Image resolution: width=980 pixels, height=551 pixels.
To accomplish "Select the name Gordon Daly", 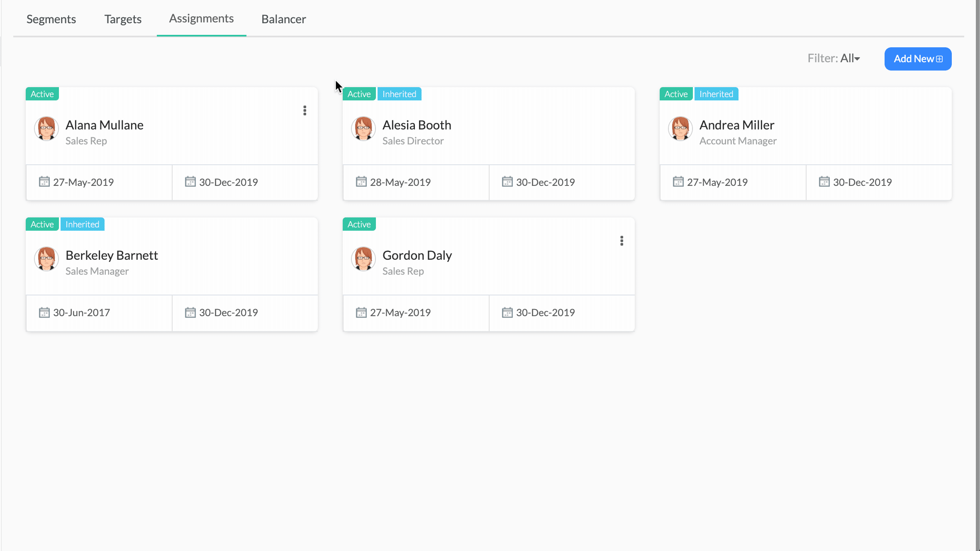I will (417, 255).
